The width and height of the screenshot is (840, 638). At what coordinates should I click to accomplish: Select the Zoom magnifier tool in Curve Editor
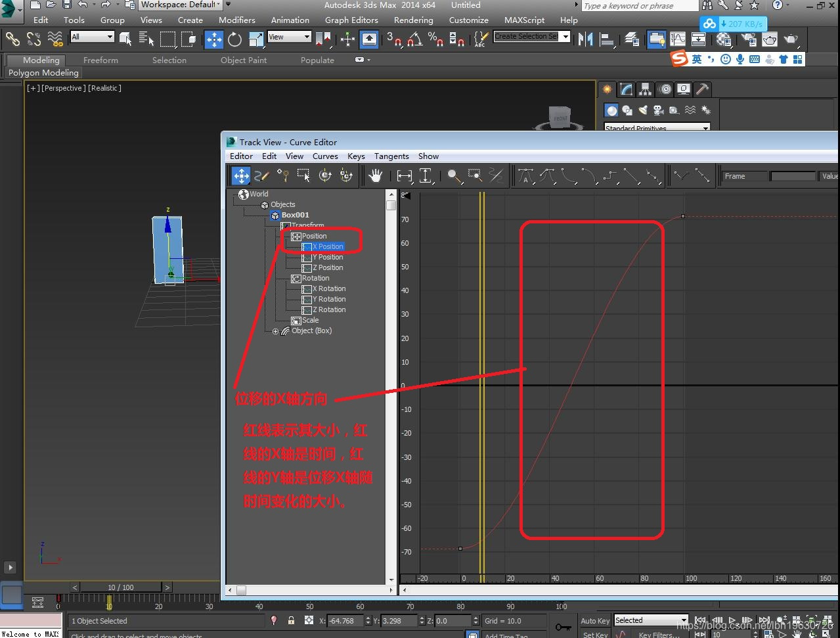point(454,175)
